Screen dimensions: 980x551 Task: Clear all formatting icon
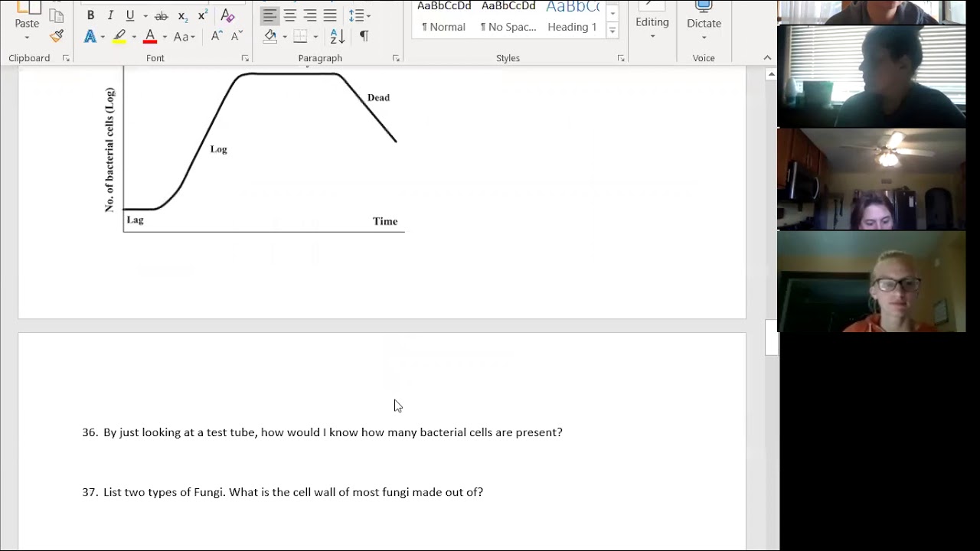(x=227, y=15)
